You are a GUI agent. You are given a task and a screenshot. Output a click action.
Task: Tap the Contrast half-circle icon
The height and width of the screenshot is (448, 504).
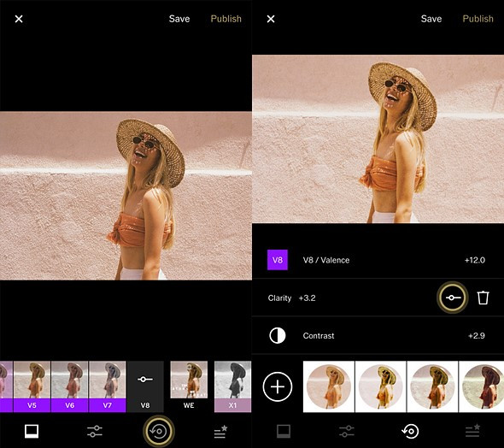tap(278, 336)
